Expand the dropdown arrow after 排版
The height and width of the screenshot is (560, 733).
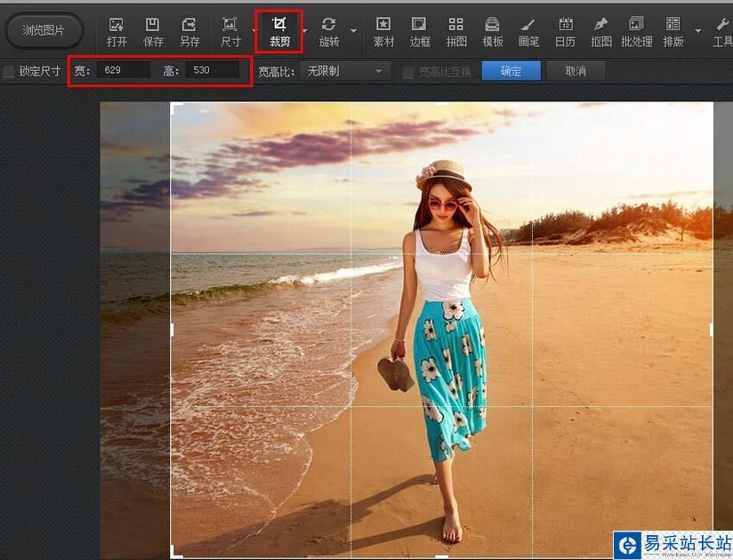[698, 31]
